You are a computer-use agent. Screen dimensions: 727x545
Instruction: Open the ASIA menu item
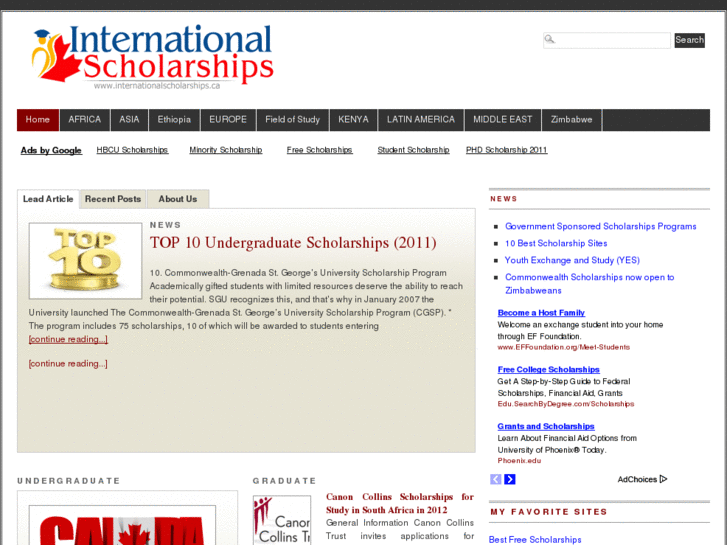[129, 120]
